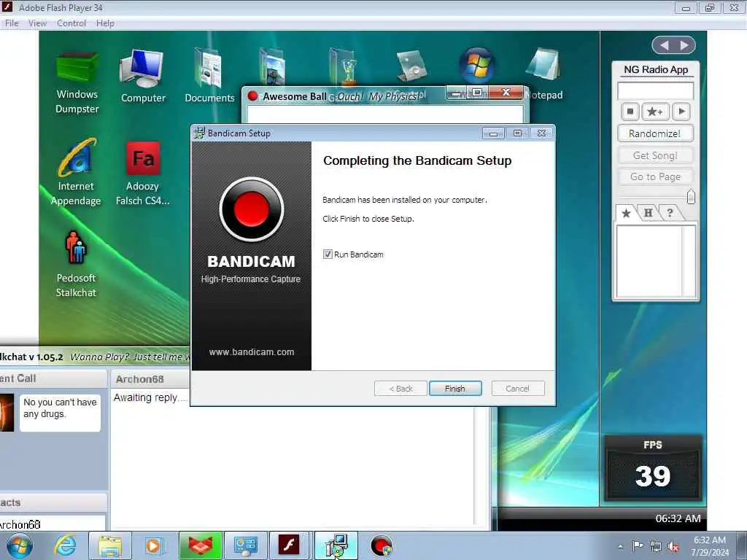Viewport: 747px width, 560px height.
Task: Click the network tray icon
Action: (x=656, y=547)
